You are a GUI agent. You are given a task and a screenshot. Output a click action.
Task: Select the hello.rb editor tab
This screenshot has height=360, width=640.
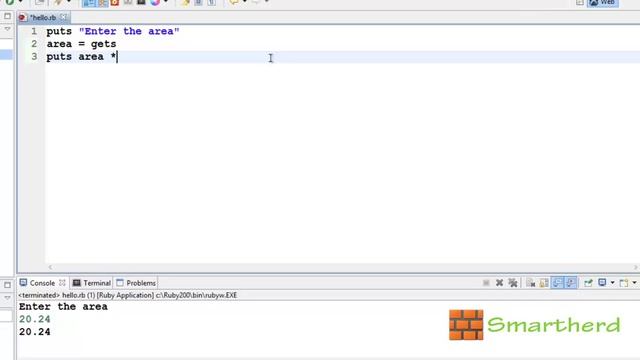click(x=43, y=18)
